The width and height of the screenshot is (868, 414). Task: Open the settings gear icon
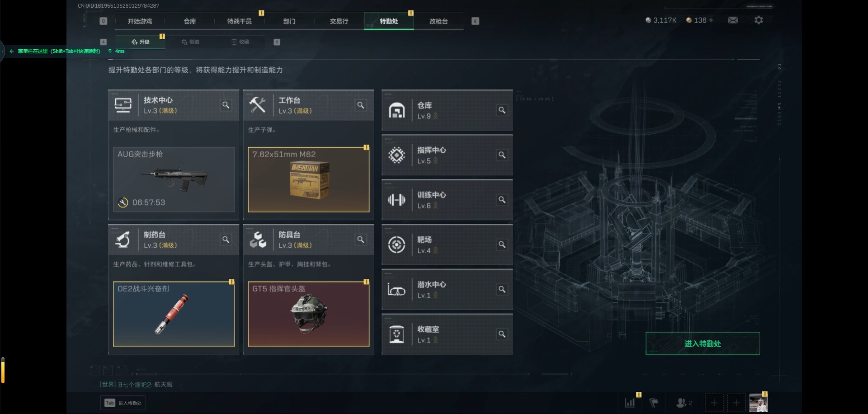(759, 20)
